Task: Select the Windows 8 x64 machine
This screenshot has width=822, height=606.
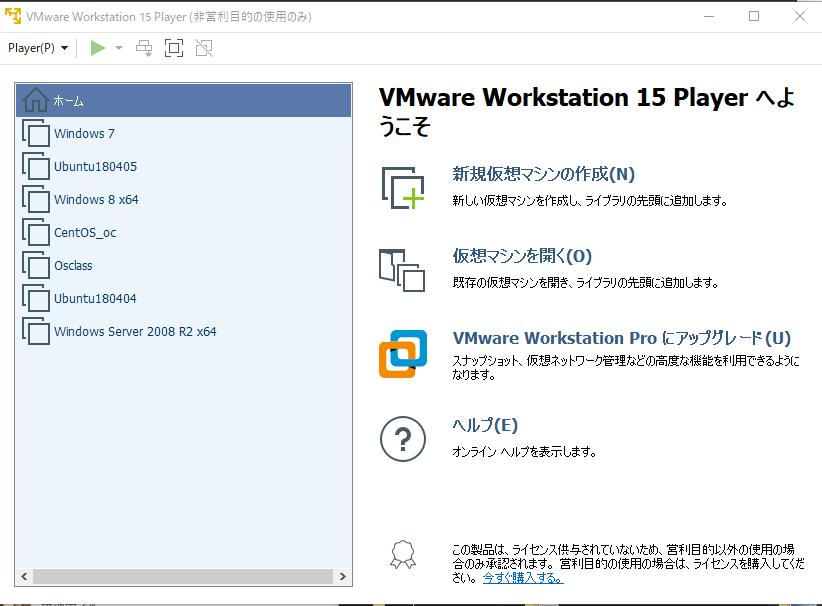Action: [183, 199]
